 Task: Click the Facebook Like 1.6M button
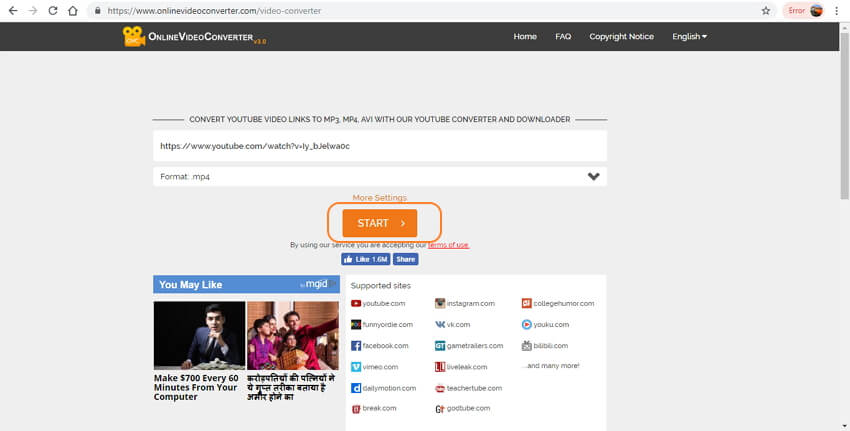pos(365,259)
